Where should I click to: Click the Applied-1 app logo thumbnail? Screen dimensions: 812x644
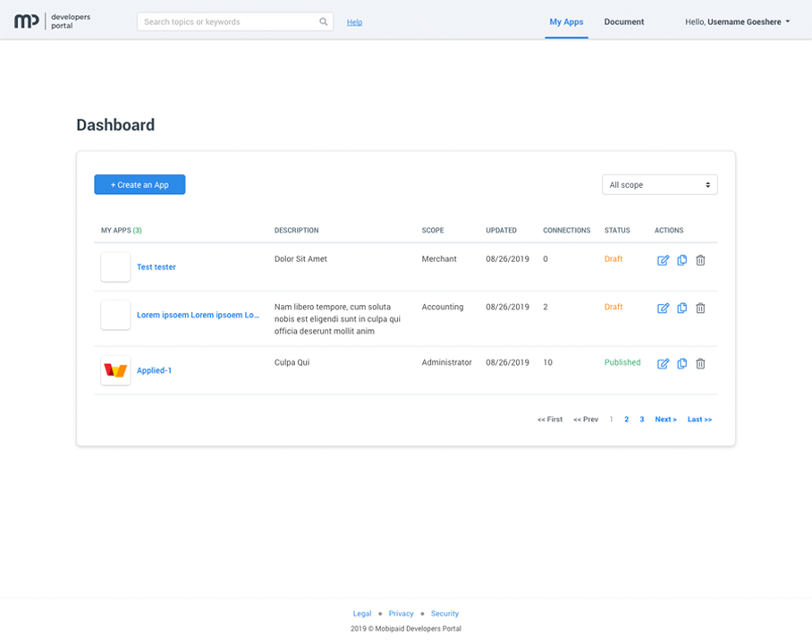[115, 370]
